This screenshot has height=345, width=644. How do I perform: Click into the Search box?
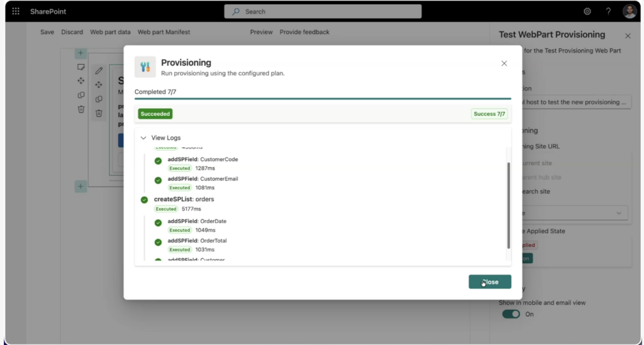click(323, 11)
